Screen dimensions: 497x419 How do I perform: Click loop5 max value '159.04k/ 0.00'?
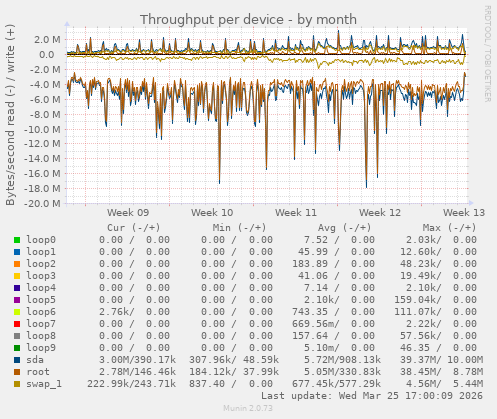[x=436, y=300]
